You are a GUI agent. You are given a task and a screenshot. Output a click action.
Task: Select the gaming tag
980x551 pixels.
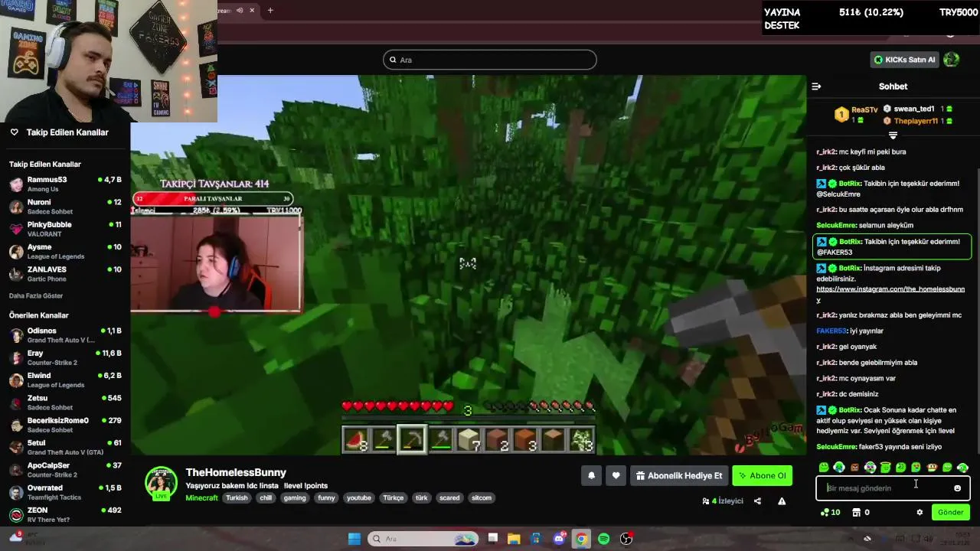click(x=295, y=497)
